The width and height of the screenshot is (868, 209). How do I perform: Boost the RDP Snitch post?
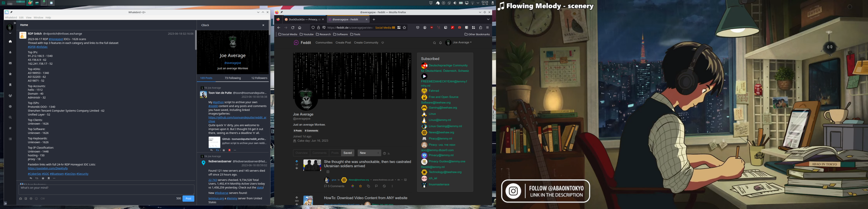tap(37, 178)
